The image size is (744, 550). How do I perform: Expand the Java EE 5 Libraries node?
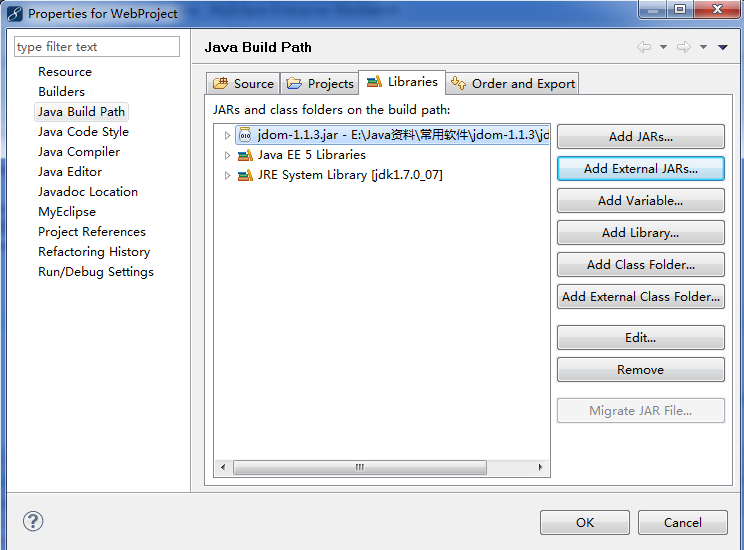click(227, 155)
